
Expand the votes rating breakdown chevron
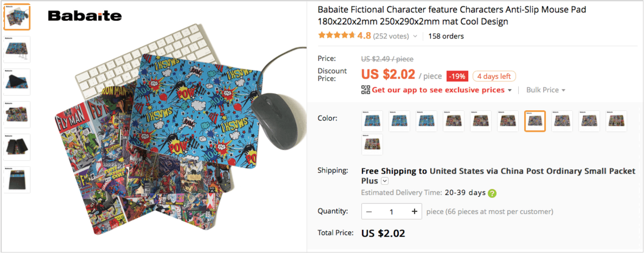pos(415,36)
